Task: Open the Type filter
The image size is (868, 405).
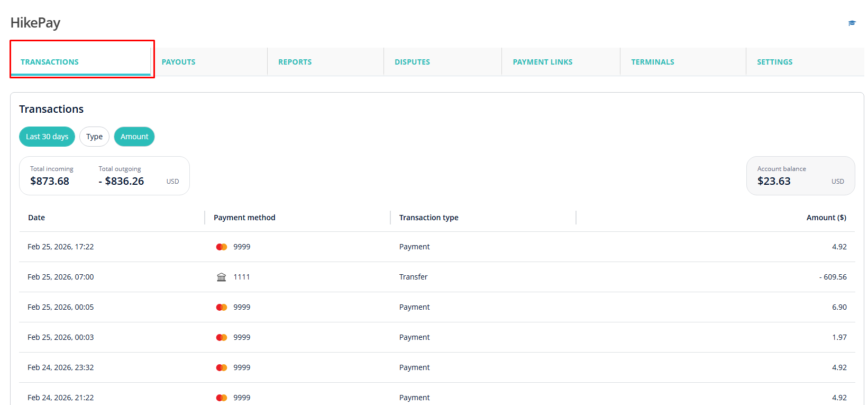Action: pos(94,137)
